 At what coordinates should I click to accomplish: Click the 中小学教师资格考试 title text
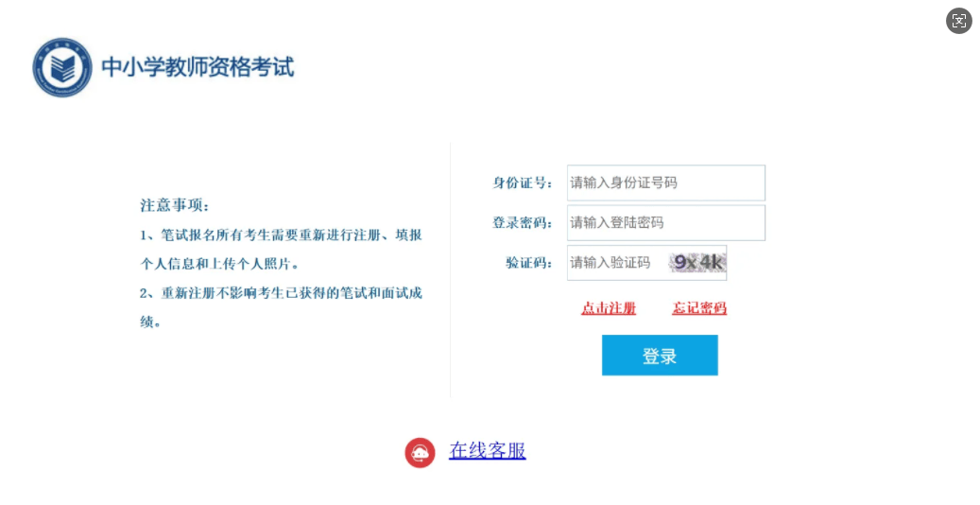[x=198, y=67]
